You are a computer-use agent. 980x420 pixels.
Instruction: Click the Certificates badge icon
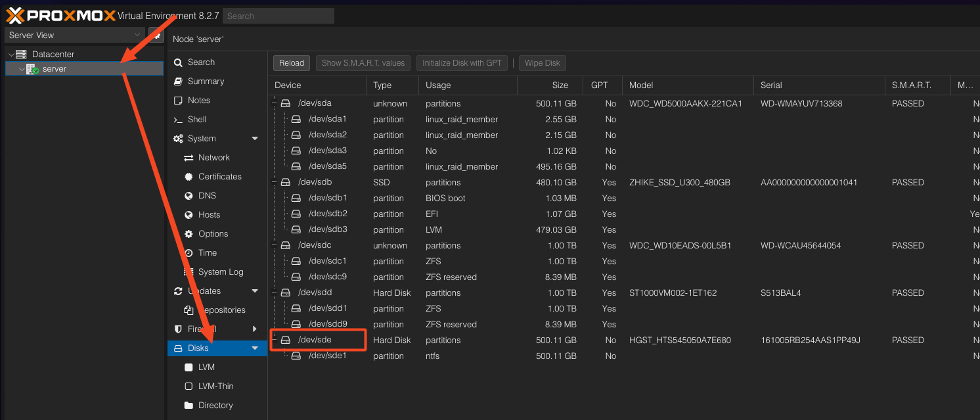point(189,177)
